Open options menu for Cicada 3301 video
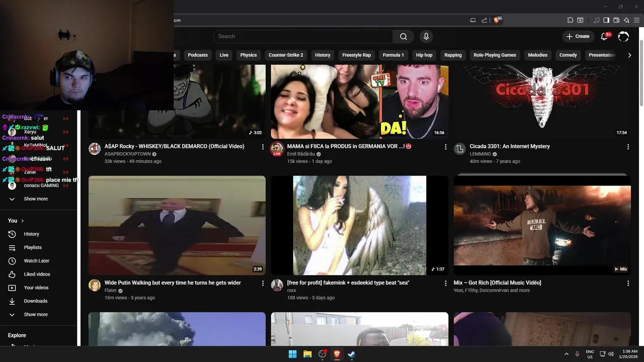644x362 pixels. tap(628, 147)
